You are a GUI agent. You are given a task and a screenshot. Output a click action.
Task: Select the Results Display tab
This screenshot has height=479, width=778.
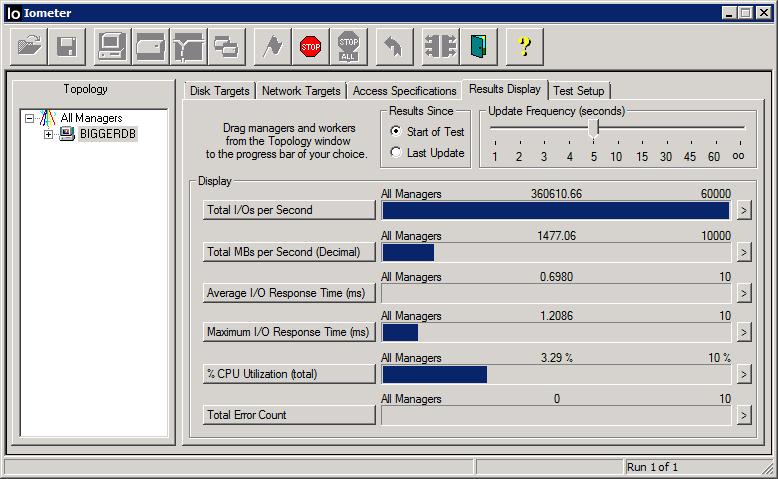[505, 89]
